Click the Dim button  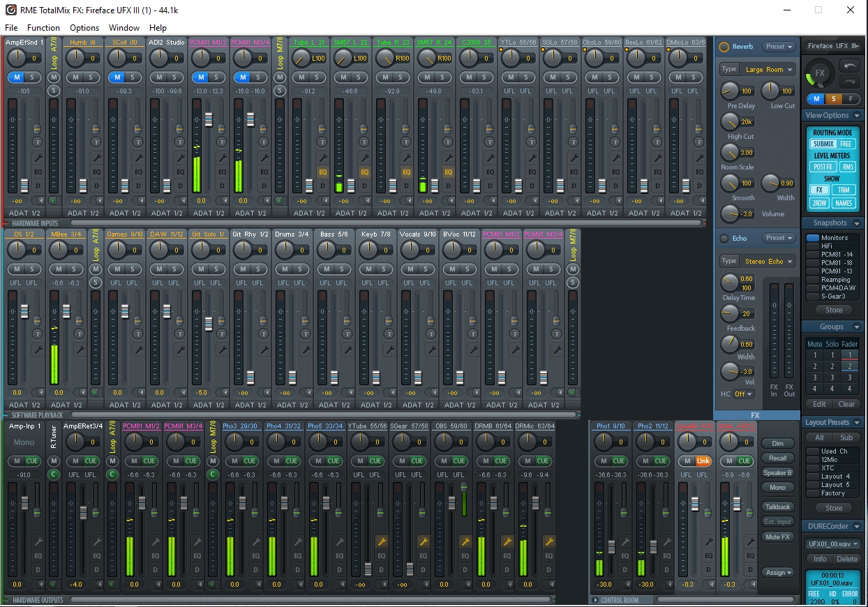click(778, 444)
